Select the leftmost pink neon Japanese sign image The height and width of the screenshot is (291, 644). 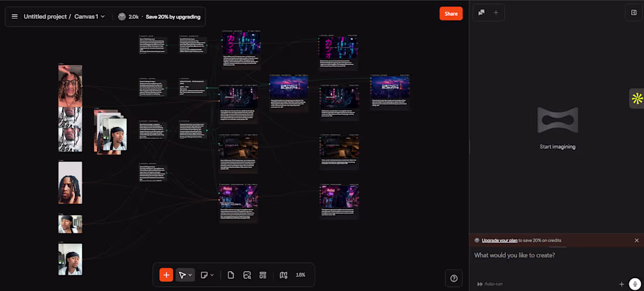(241, 43)
